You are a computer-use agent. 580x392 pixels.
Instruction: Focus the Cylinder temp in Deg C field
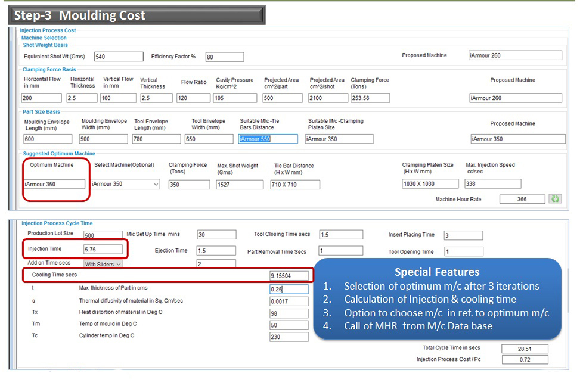pyautogui.click(x=289, y=337)
